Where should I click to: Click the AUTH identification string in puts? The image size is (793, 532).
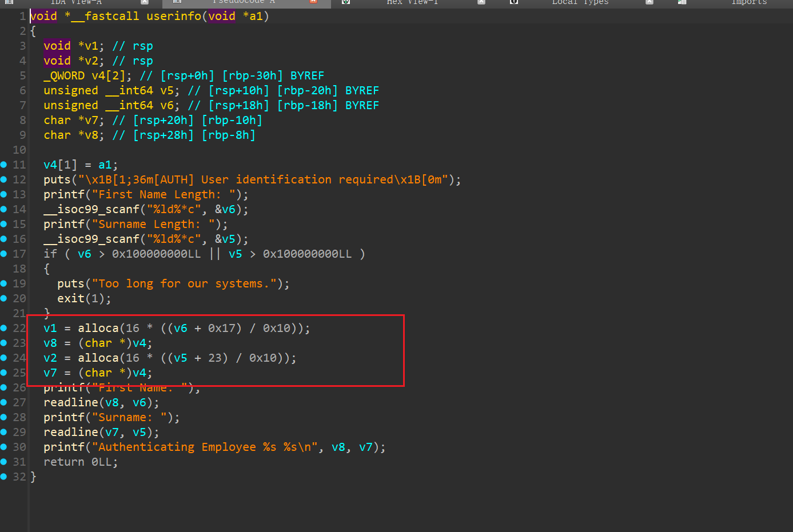(x=263, y=179)
